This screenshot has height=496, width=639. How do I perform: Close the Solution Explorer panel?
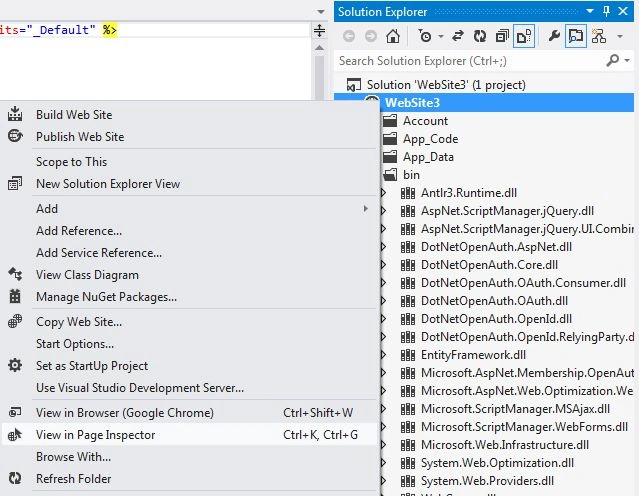pyautogui.click(x=623, y=11)
